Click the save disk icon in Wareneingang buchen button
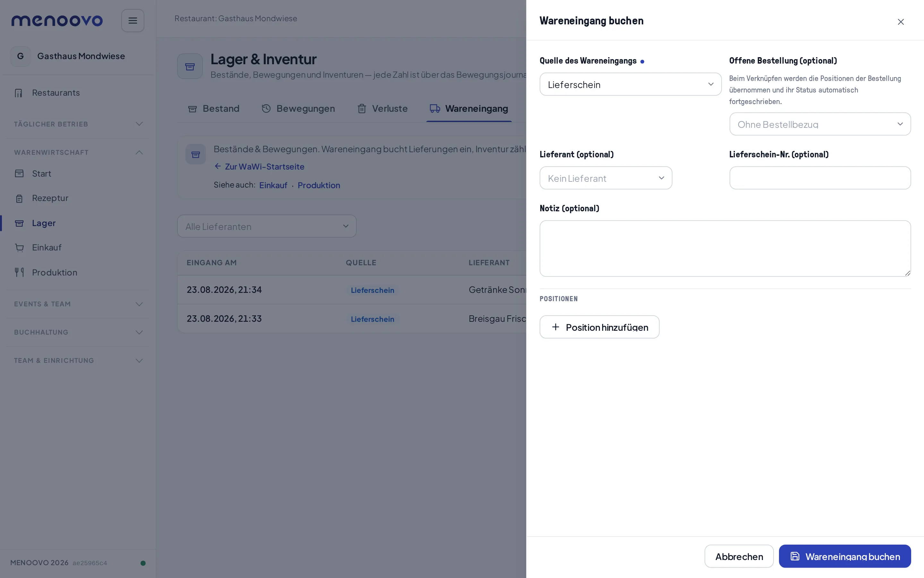 (x=795, y=556)
